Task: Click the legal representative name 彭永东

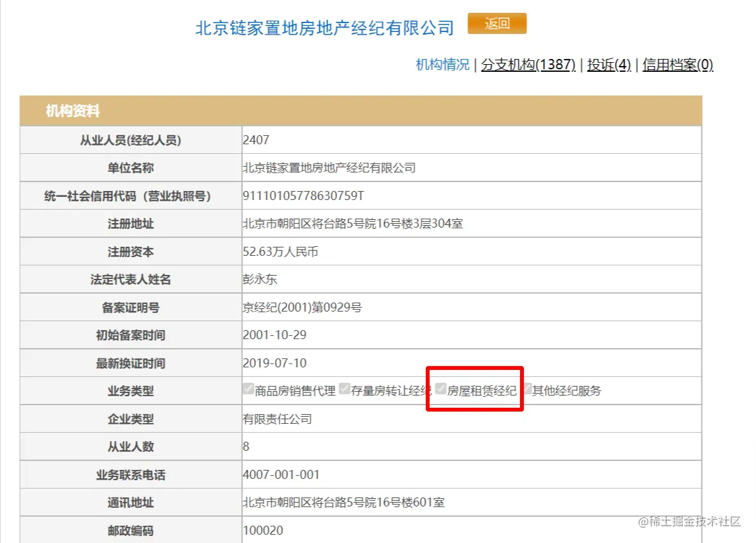Action: (x=260, y=280)
